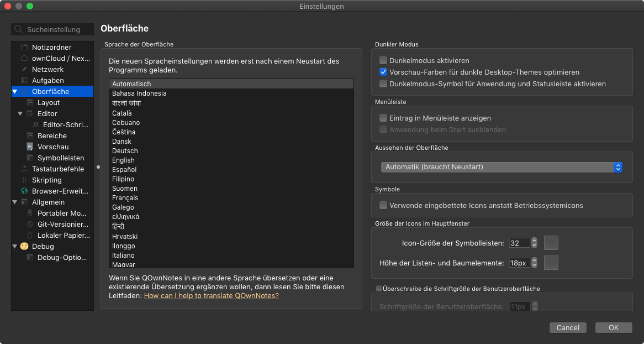Select Čeština language
Screen dimensions: 644x344
tap(231, 132)
